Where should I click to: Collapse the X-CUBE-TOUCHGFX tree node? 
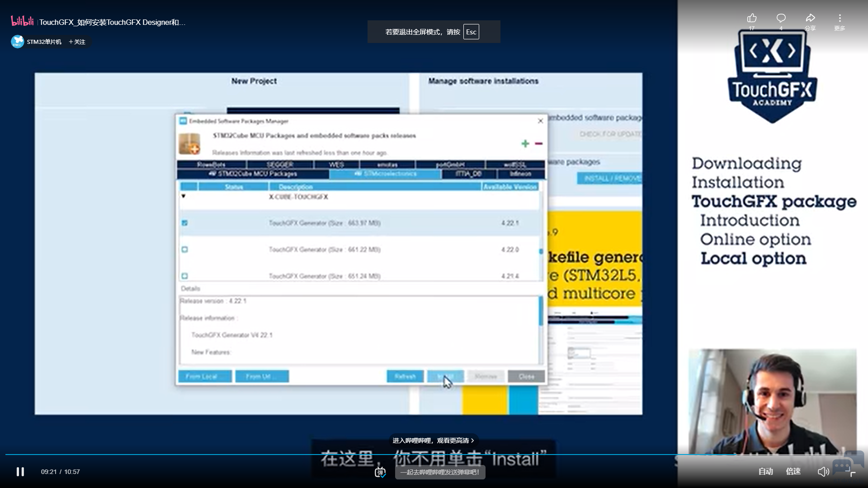184,196
